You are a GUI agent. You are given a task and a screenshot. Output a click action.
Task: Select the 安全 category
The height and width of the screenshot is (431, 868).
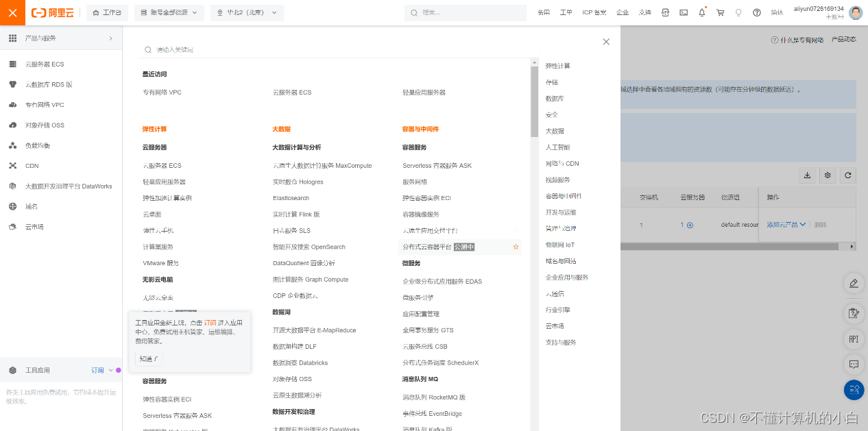point(552,114)
